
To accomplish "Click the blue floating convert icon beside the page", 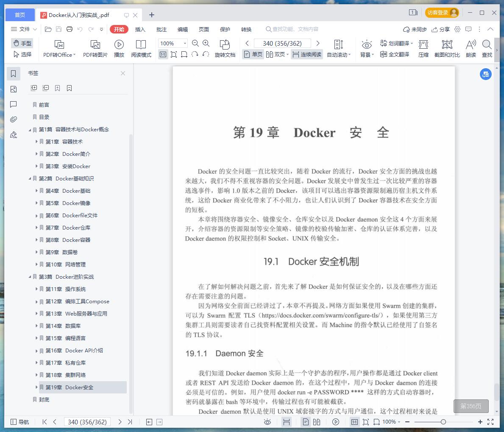I will pyautogui.click(x=486, y=74).
